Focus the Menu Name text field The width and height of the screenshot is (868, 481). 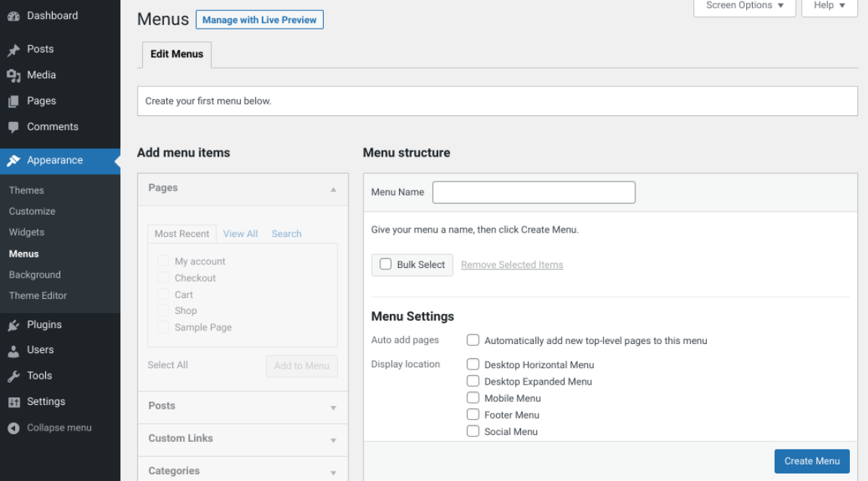(534, 192)
